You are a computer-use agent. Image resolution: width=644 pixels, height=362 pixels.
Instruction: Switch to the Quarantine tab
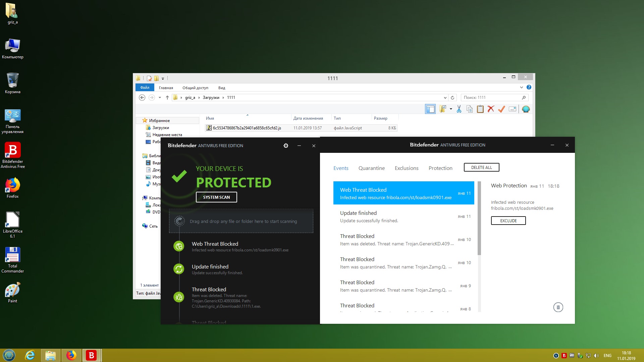[371, 168]
